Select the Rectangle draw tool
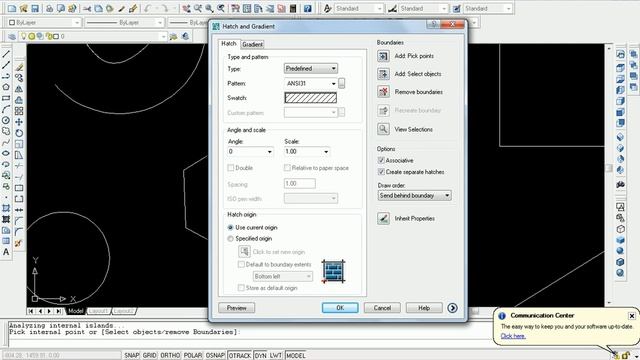This screenshot has height=360, width=640. pyautogui.click(x=6, y=98)
